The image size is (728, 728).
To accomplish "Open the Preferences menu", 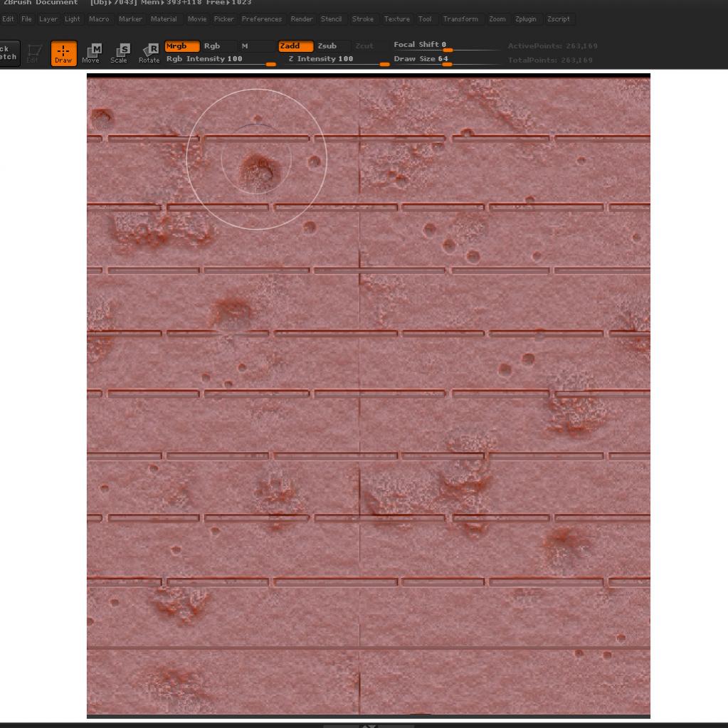I will click(262, 19).
